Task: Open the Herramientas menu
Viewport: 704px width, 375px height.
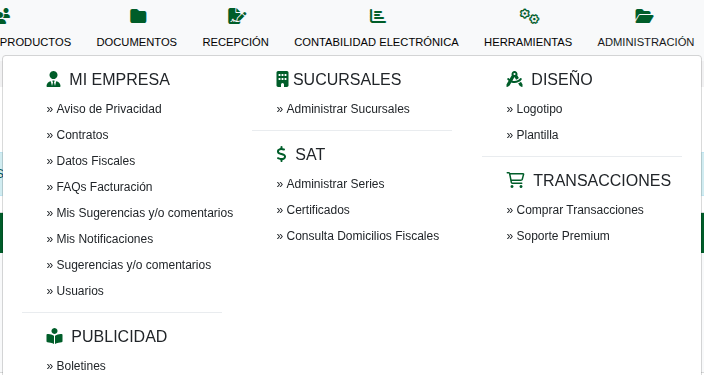Action: tap(528, 42)
